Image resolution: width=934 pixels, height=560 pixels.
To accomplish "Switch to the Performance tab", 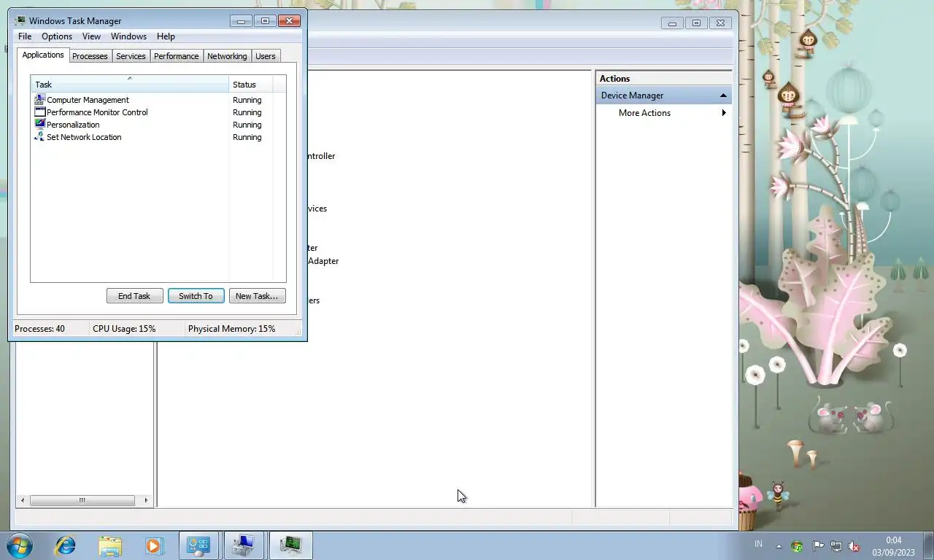I will 176,56.
